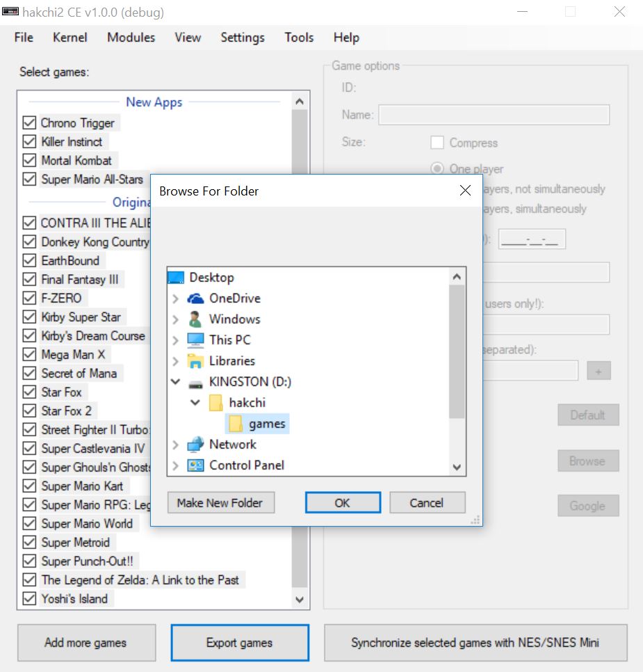Open the Kernel menu

tap(70, 38)
